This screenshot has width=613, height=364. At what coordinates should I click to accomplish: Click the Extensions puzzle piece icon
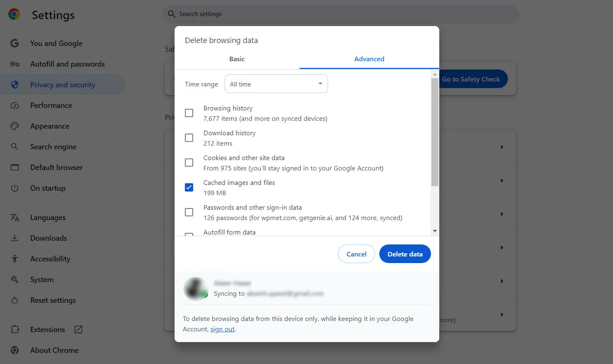coord(15,330)
